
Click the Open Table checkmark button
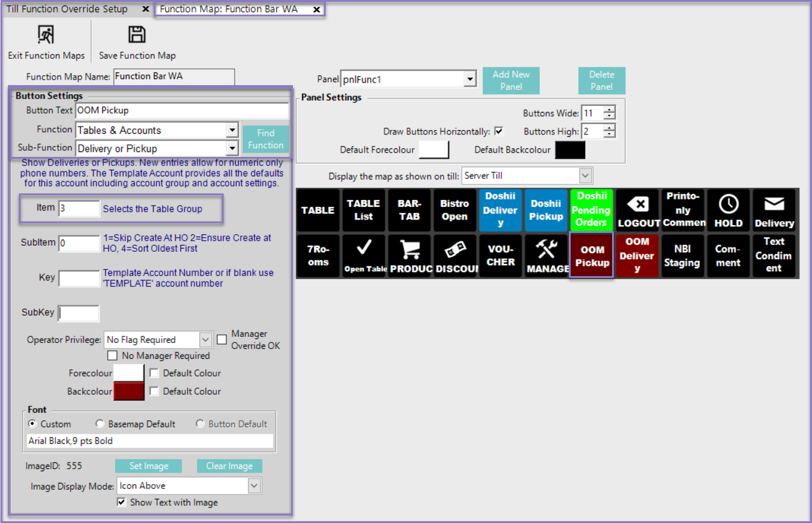(363, 256)
